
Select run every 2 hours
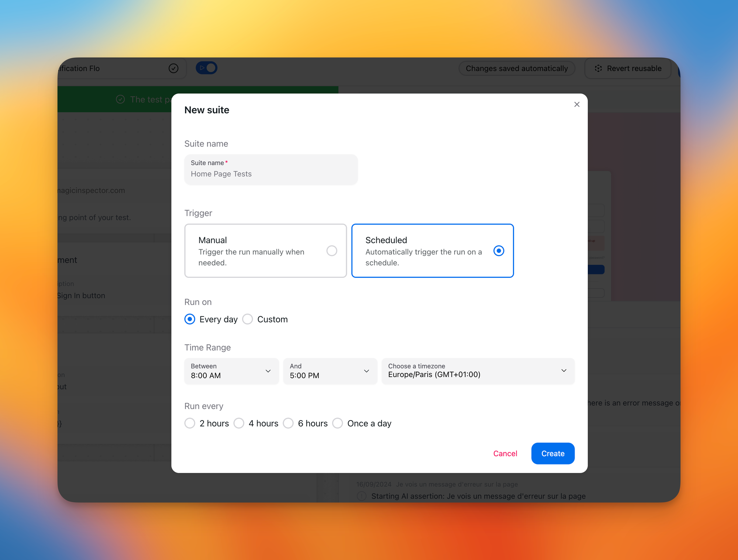(190, 423)
